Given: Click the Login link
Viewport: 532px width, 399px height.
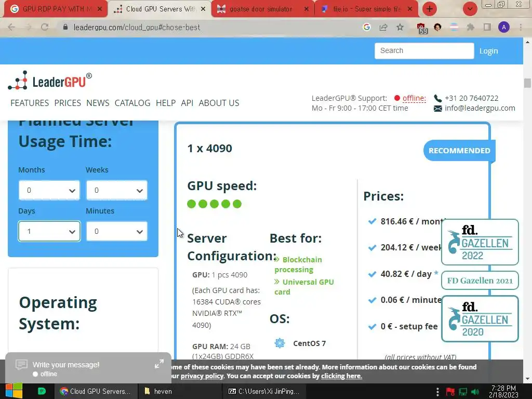Looking at the screenshot, I should point(488,51).
